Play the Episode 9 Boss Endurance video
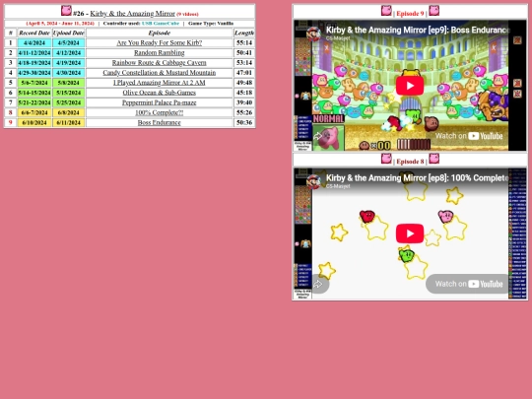 click(x=410, y=86)
